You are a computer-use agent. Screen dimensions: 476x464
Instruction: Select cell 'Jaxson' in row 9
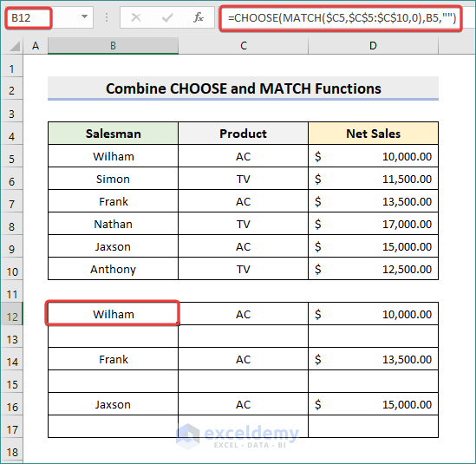click(113, 246)
